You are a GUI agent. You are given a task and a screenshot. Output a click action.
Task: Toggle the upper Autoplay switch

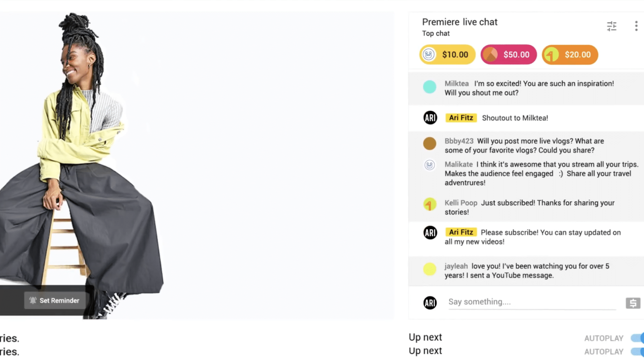[x=637, y=338]
